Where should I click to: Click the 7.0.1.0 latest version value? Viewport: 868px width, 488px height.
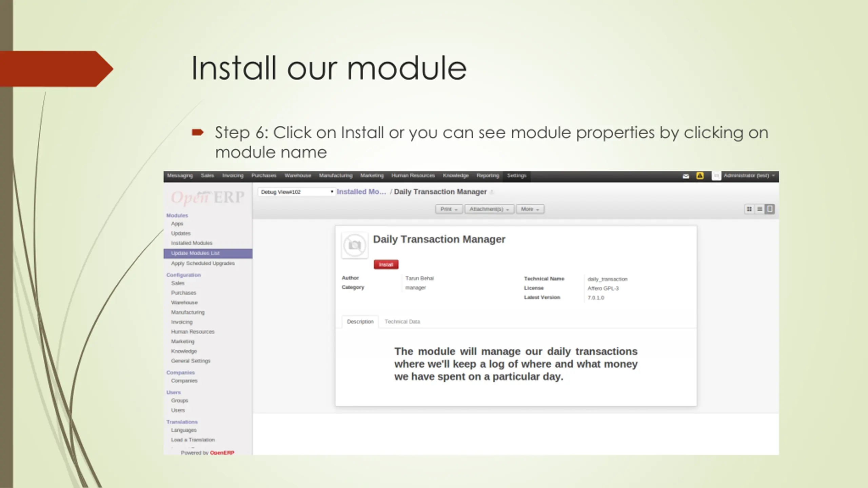pyautogui.click(x=596, y=298)
